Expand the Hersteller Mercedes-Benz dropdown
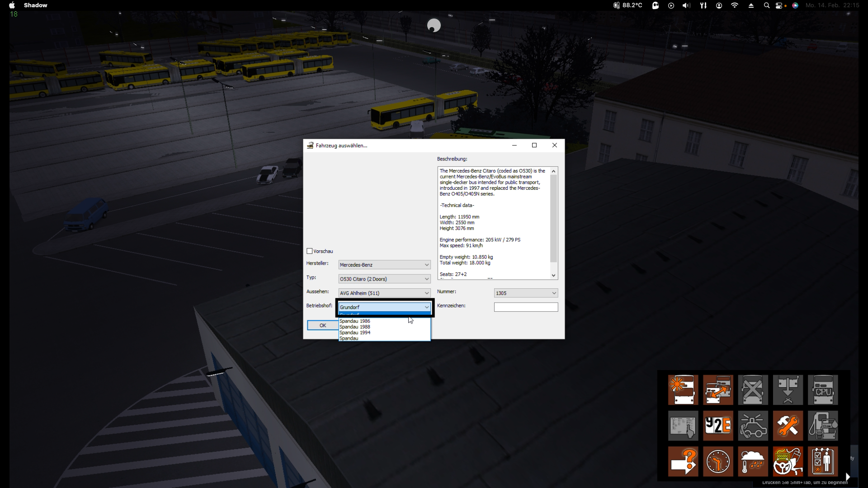868x488 pixels. [x=426, y=265]
